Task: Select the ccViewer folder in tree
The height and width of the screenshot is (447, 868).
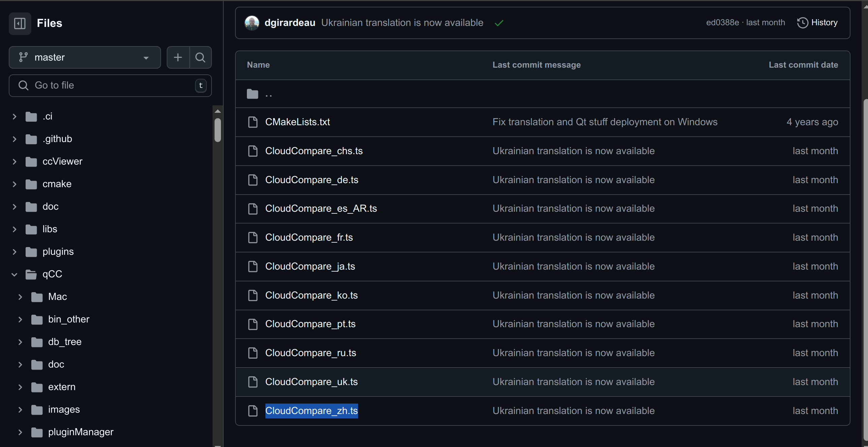Action: [x=62, y=162]
